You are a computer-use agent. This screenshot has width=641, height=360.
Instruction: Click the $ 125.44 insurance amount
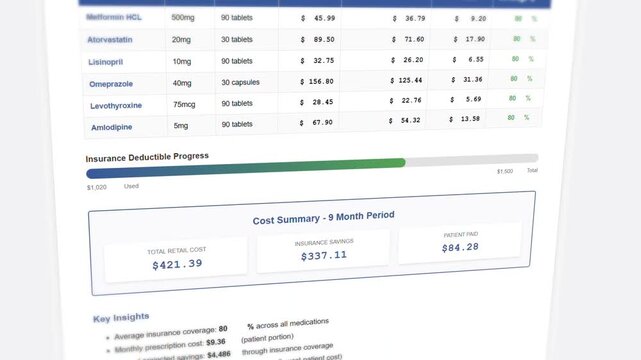(x=406, y=80)
